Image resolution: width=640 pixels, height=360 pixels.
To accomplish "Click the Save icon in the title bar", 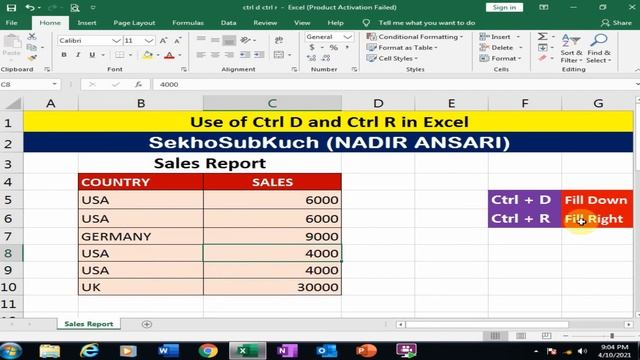I will point(11,7).
